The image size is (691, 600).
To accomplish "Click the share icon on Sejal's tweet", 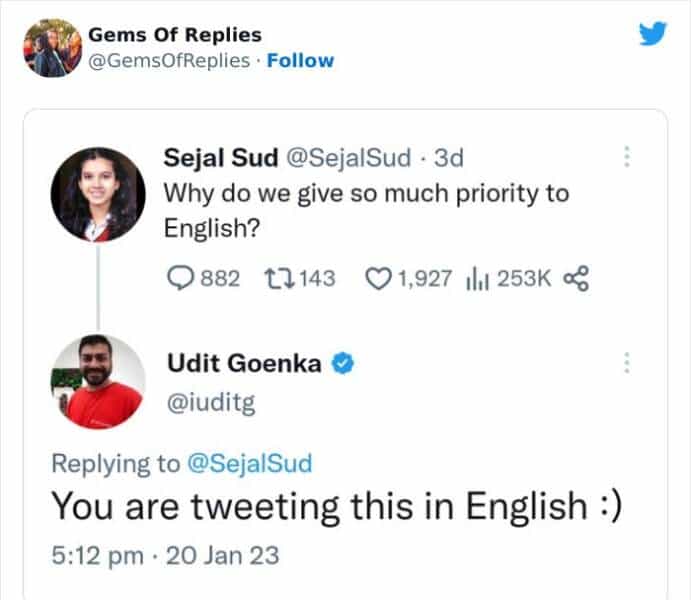I will point(577,278).
